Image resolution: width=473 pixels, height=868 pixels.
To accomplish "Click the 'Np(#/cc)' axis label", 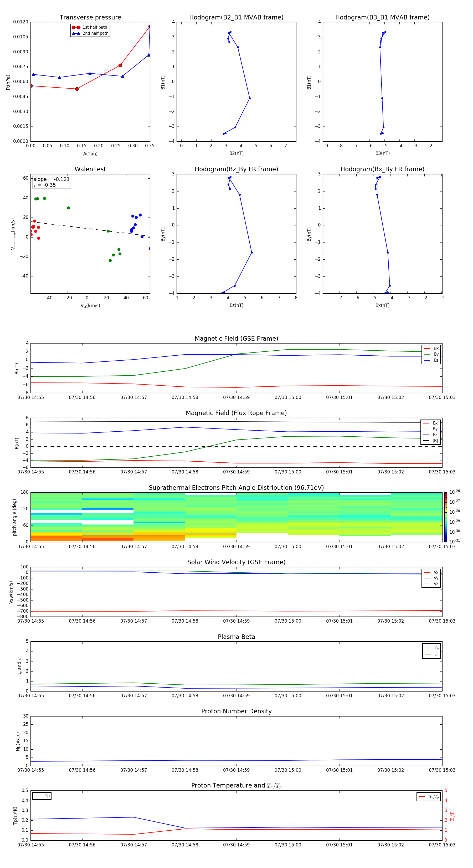I will (x=18, y=741).
